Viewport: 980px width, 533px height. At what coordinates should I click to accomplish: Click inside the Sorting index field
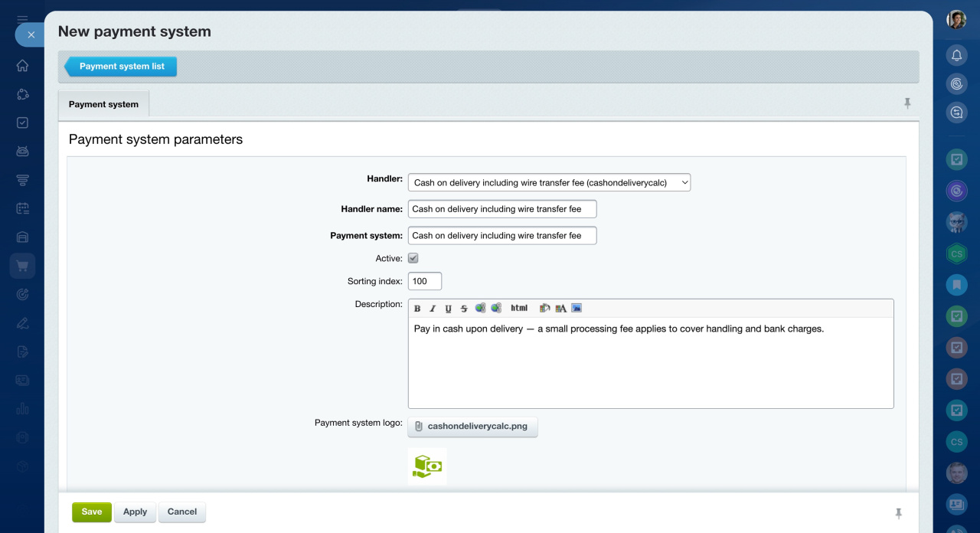pos(425,281)
